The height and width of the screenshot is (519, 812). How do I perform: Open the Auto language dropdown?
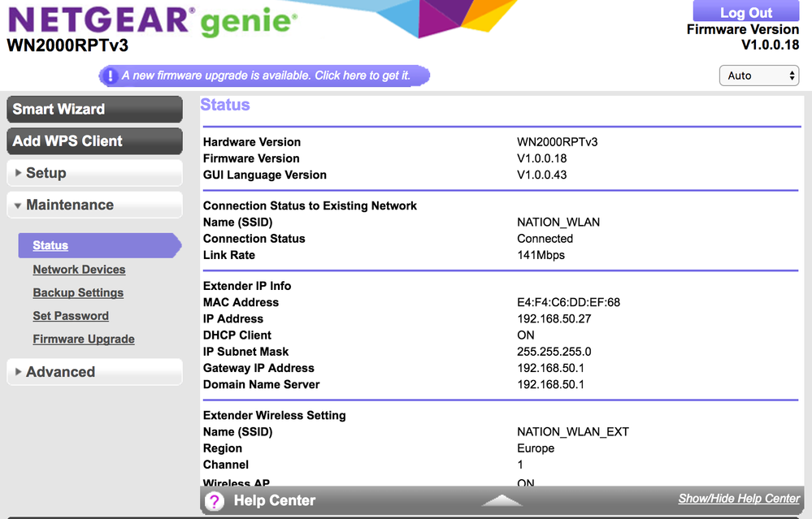758,76
